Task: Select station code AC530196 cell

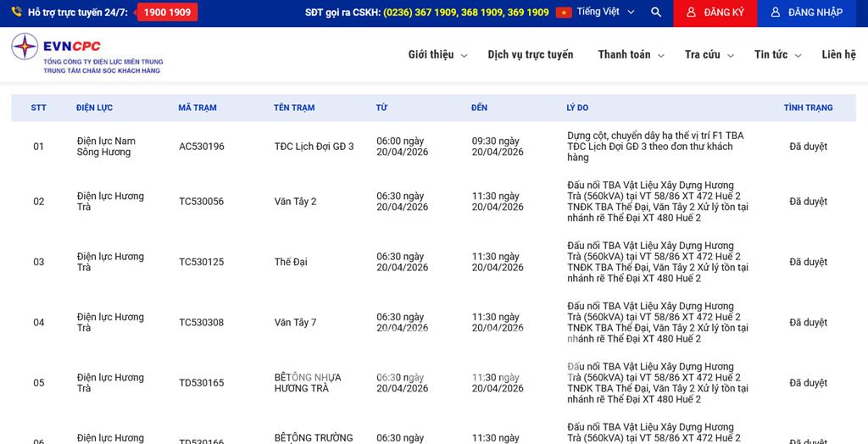Action: pos(202,147)
